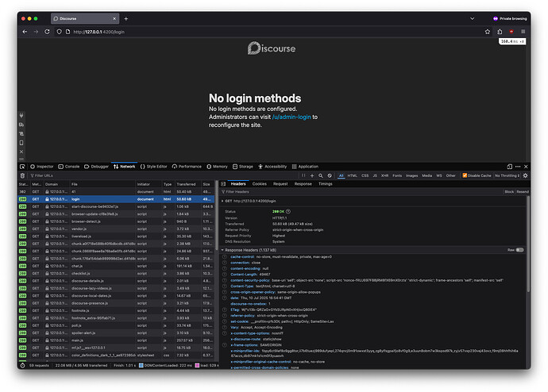
Task: Click the element picker icon in devtools
Action: pos(22,167)
